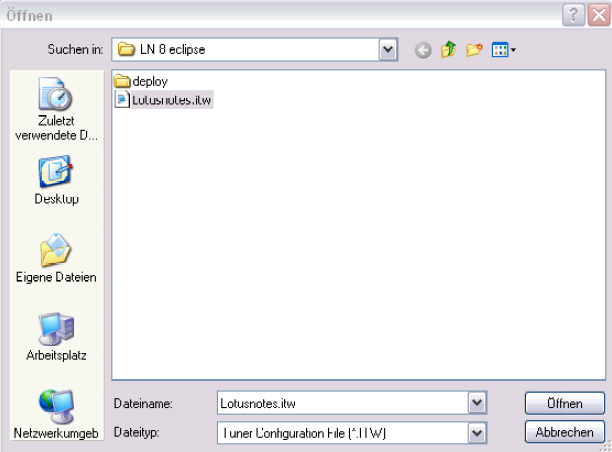Close the Öffnen dialog
The width and height of the screenshot is (612, 452).
(597, 13)
